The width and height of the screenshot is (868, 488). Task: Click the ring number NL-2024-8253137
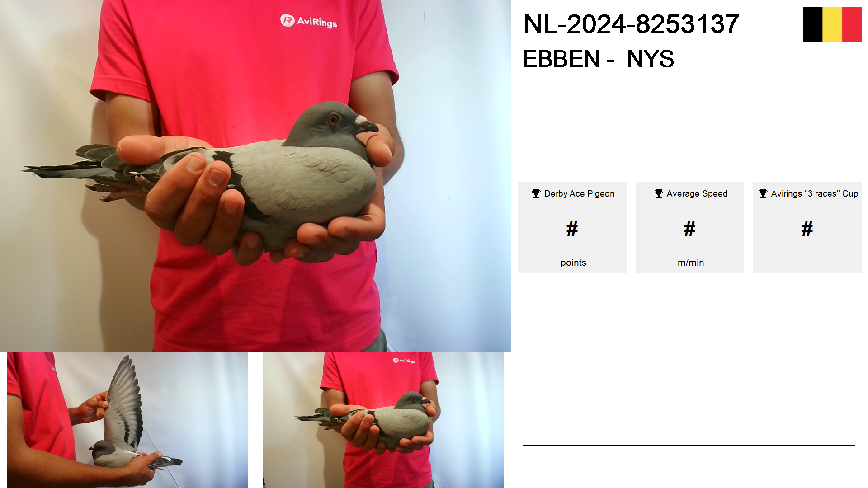[x=631, y=24]
